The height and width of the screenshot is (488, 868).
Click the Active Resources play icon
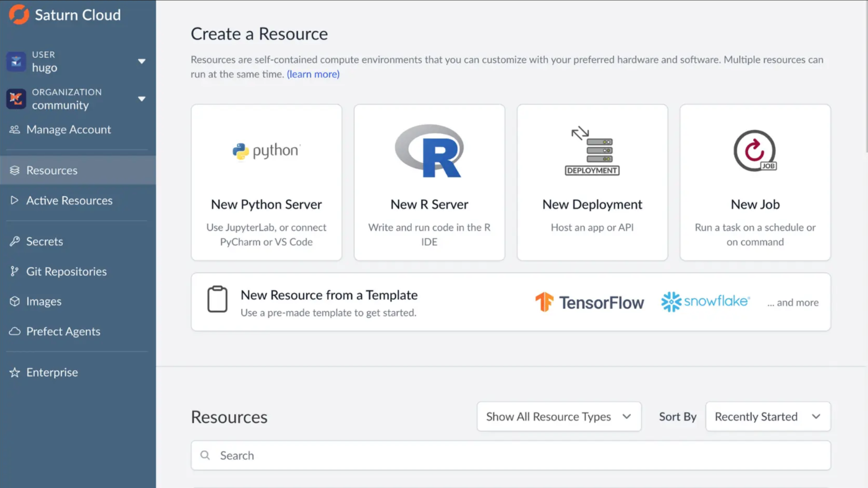(x=15, y=200)
